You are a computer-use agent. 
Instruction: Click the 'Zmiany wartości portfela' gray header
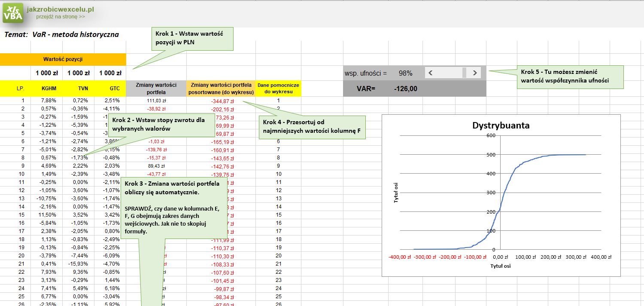click(156, 88)
